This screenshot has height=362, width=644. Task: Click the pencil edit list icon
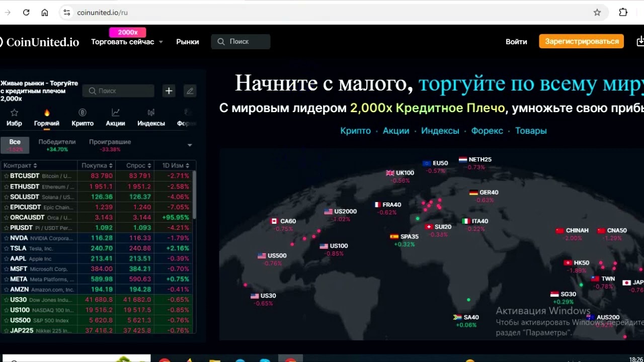coord(190,91)
